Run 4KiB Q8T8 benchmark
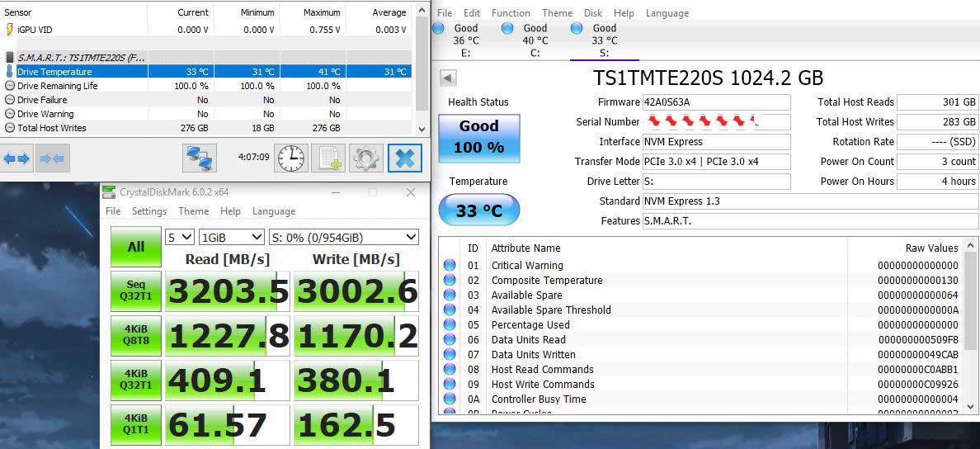The image size is (980, 449). coord(135,336)
